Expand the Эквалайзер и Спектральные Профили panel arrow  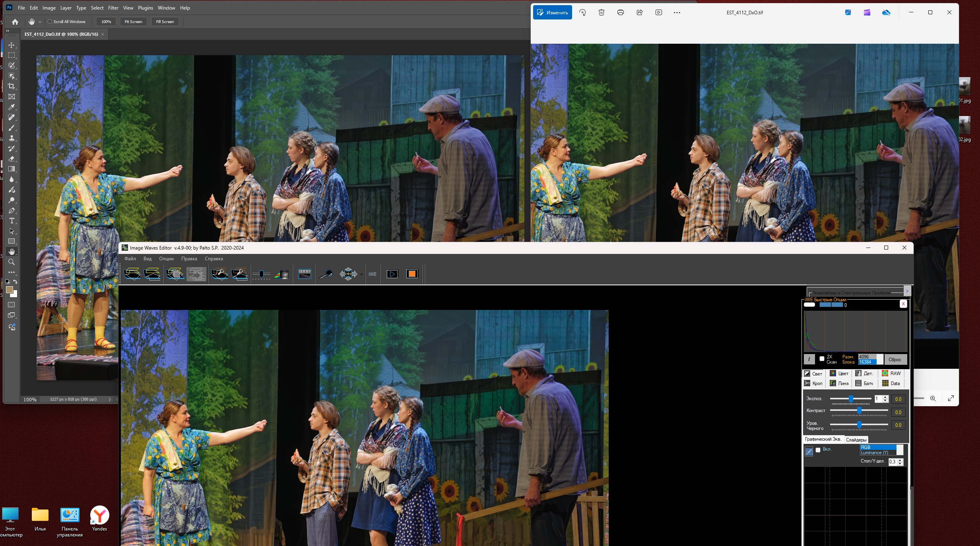907,291
